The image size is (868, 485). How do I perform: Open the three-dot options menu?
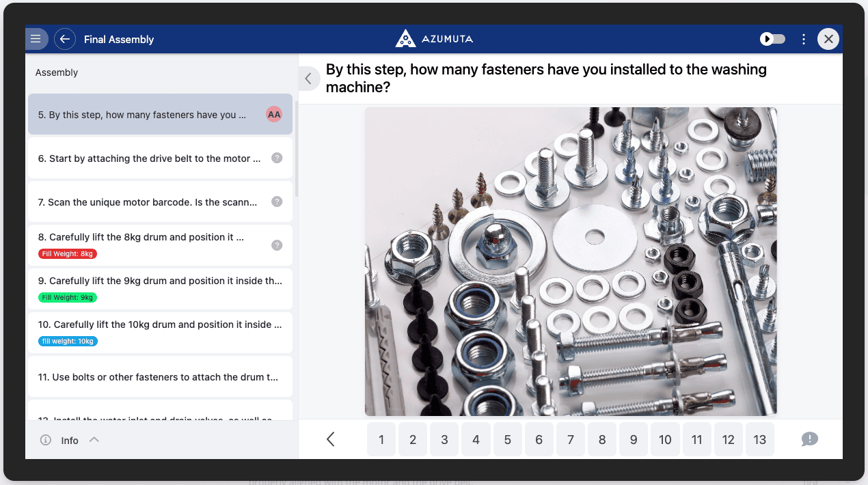[804, 39]
